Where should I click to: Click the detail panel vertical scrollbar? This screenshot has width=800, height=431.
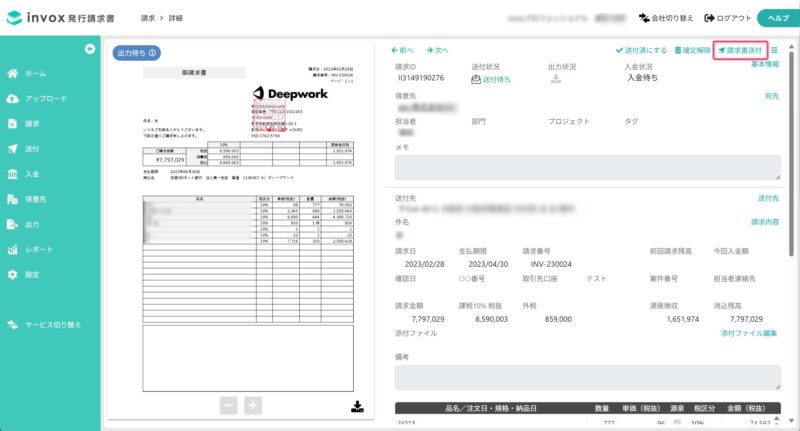tap(791, 153)
